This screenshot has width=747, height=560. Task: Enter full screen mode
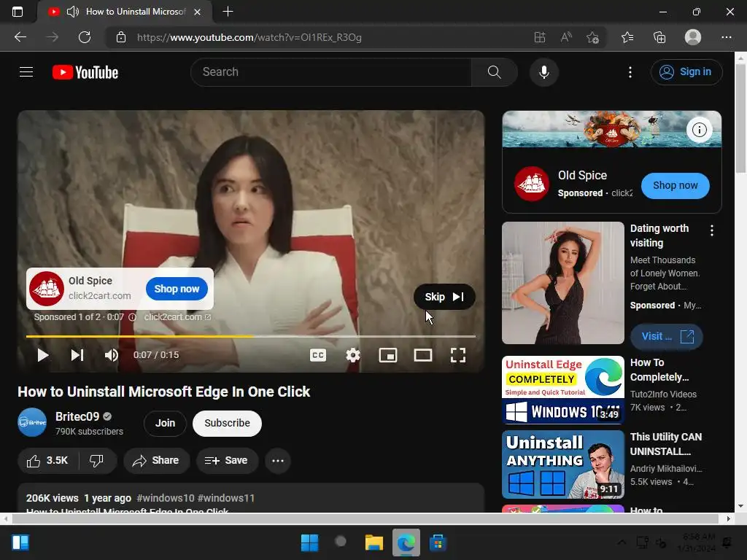coord(458,355)
